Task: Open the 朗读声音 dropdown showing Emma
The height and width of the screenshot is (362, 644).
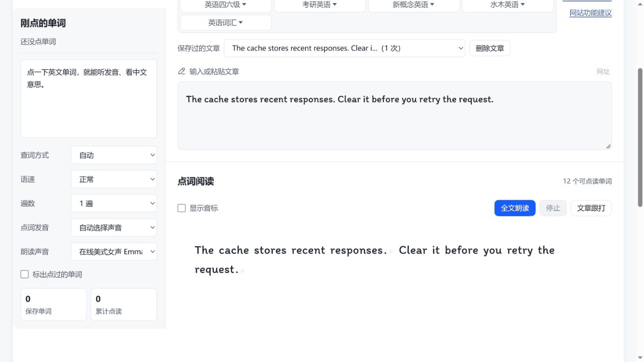Action: tap(114, 252)
